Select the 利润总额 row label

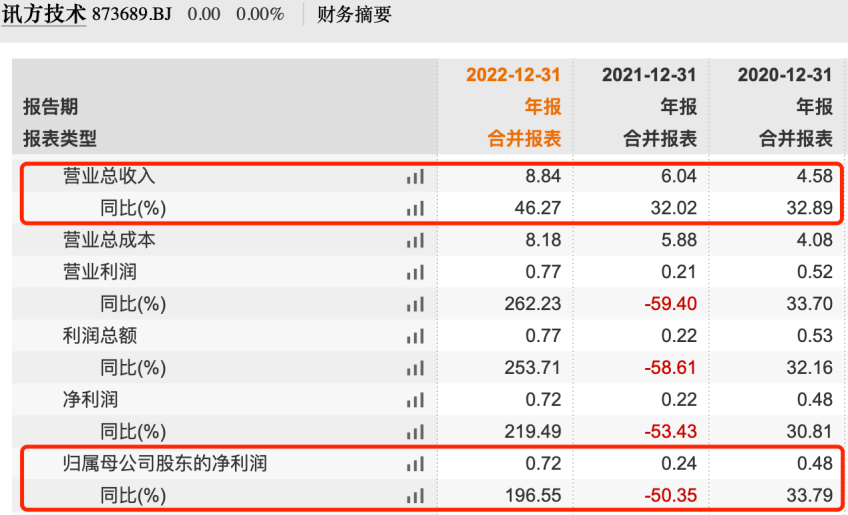click(x=100, y=335)
